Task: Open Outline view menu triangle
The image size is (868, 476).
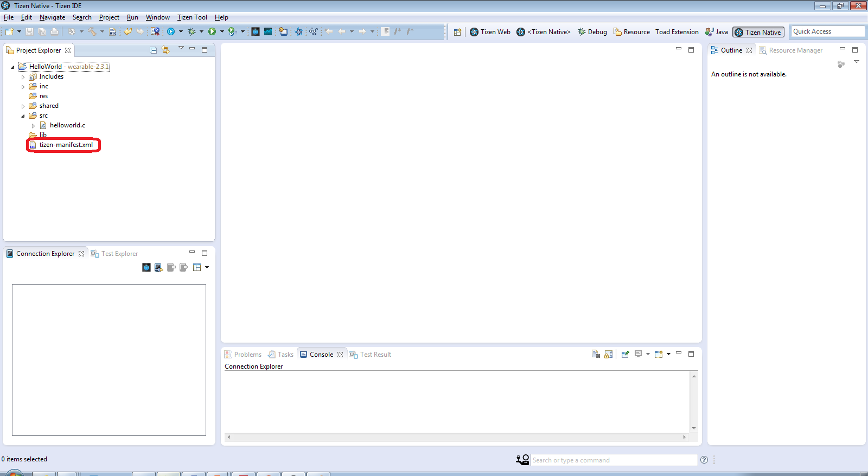Action: click(857, 62)
